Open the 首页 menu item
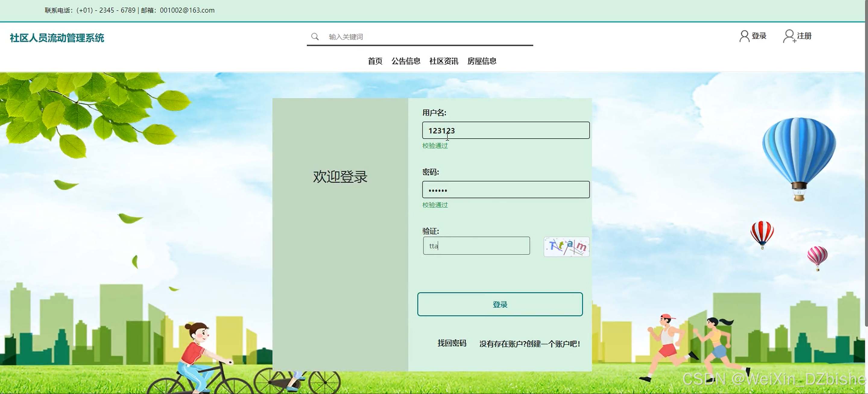Image resolution: width=868 pixels, height=394 pixels. 375,61
